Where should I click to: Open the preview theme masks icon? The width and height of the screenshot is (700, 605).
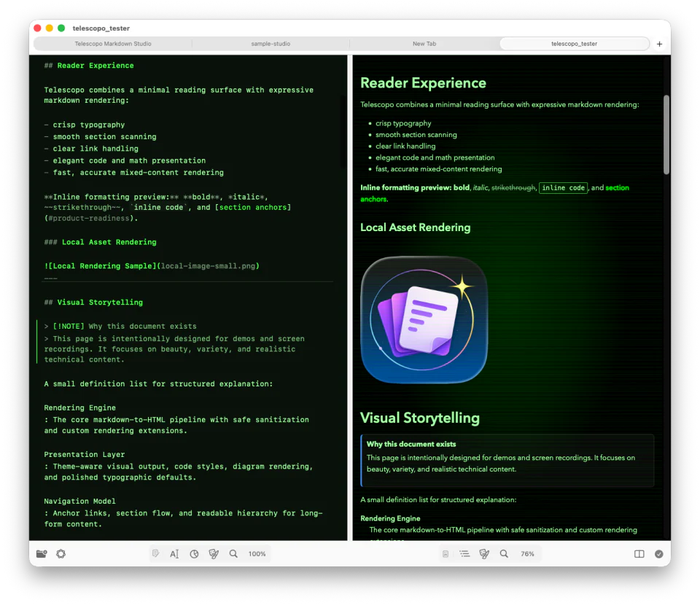point(484,554)
